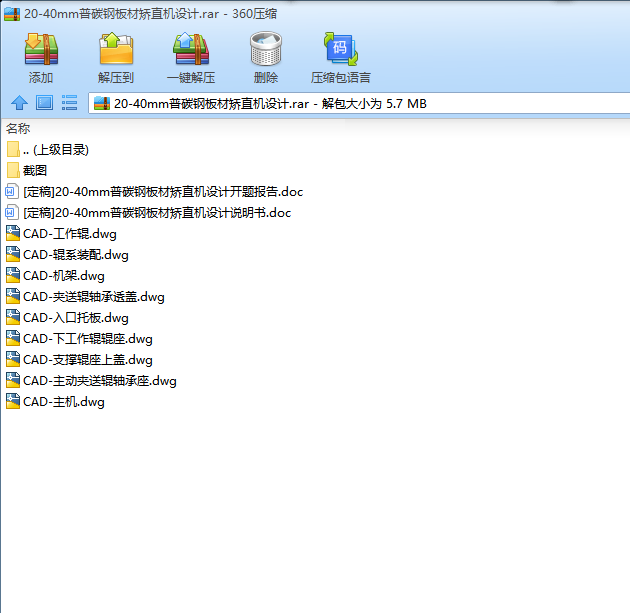Click the rar archive icon in address bar
Screen dimensions: 630x613
coord(102,104)
